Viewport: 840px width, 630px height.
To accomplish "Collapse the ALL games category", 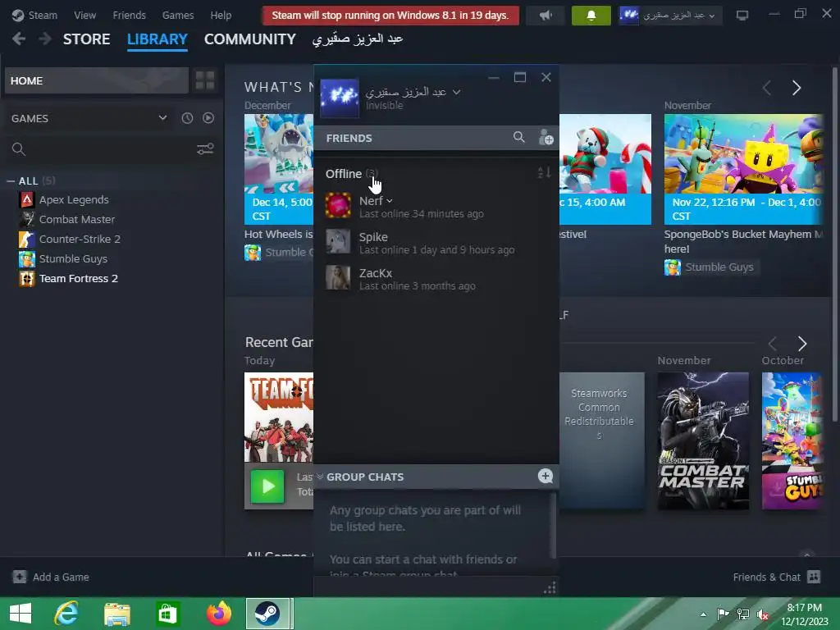I will point(10,181).
